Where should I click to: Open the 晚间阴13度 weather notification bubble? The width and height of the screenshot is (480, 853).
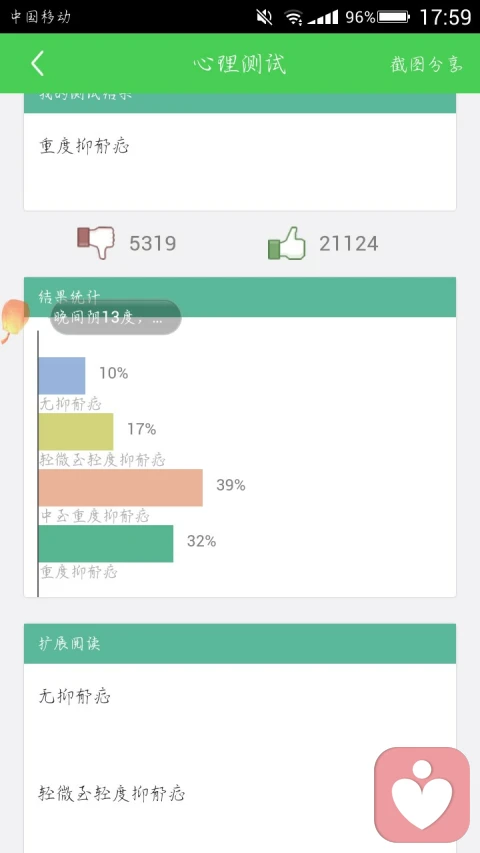[115, 318]
